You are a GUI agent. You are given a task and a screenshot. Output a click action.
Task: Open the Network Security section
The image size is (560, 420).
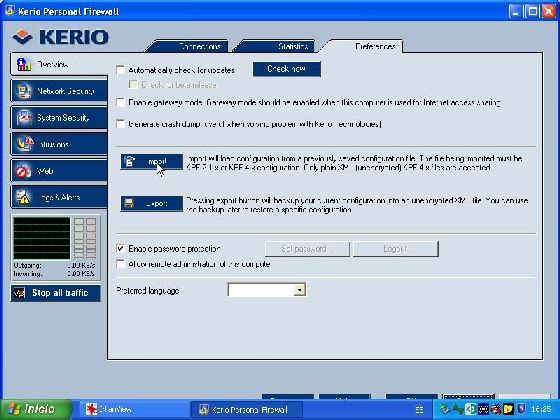point(59,91)
